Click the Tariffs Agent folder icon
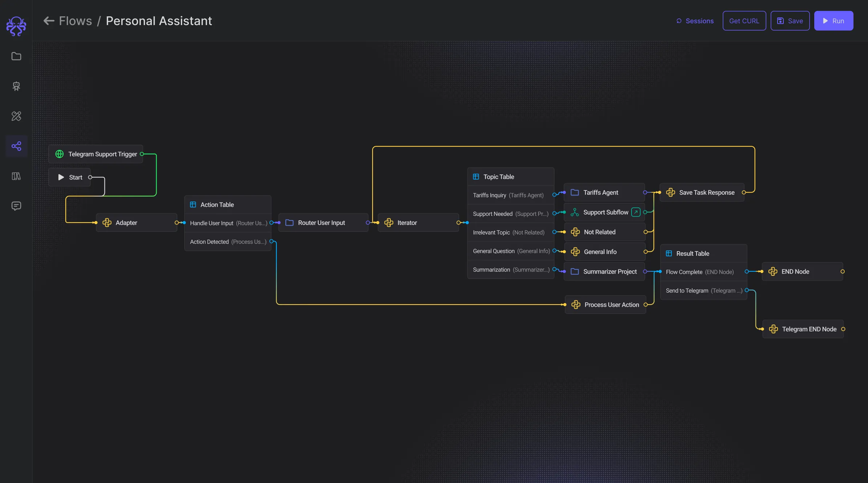 (575, 192)
